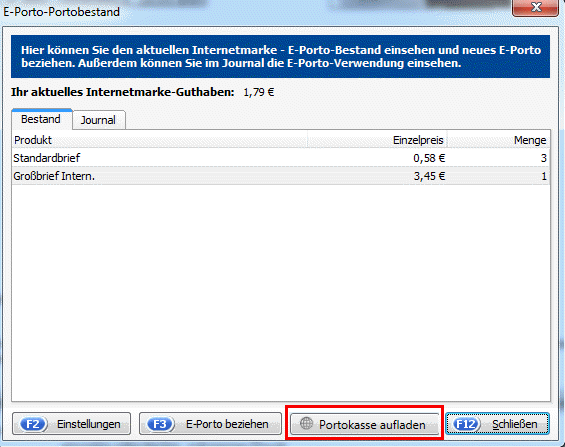Choose E-Porto beziehen button text
The image size is (565, 447).
(227, 424)
